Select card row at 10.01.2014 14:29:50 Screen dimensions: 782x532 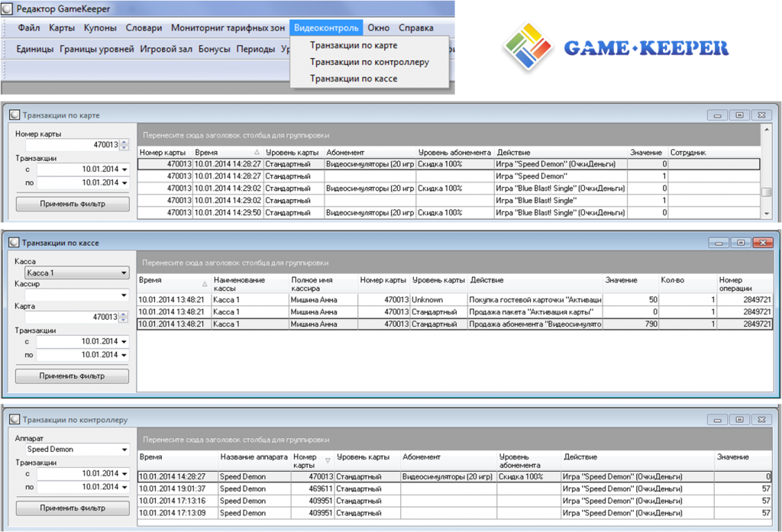tap(449, 212)
